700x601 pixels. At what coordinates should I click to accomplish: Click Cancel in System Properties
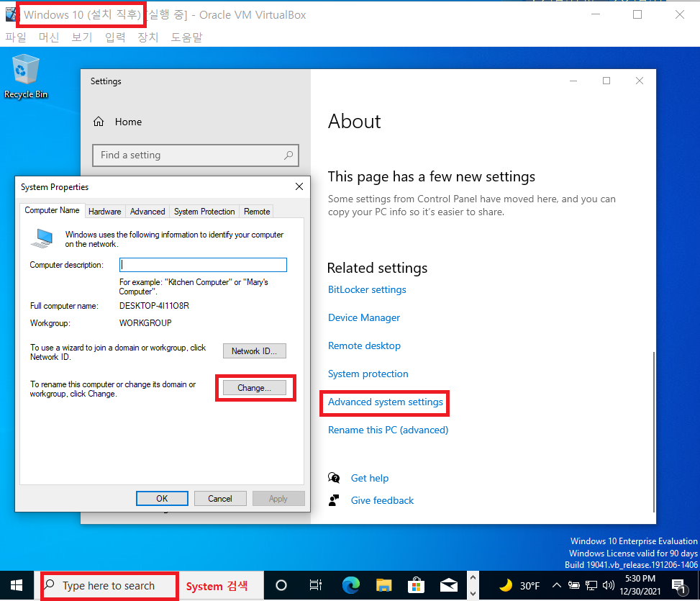220,498
